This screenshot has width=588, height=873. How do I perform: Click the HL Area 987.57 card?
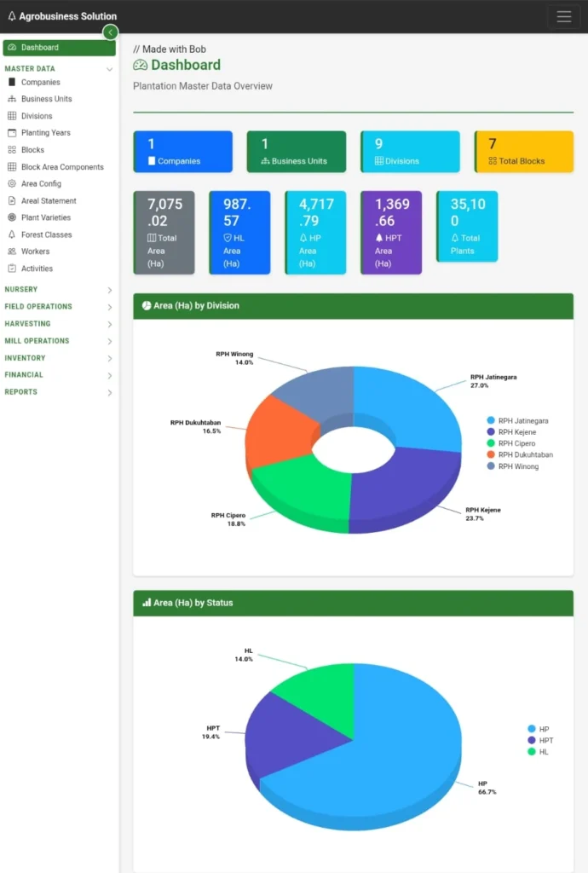pyautogui.click(x=239, y=233)
